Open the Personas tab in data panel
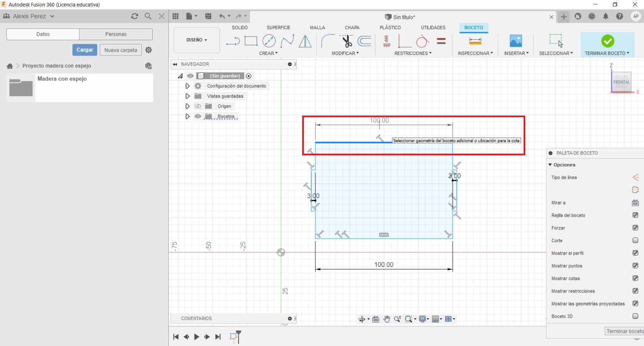Viewport: 644px width, 346px height. [x=116, y=34]
